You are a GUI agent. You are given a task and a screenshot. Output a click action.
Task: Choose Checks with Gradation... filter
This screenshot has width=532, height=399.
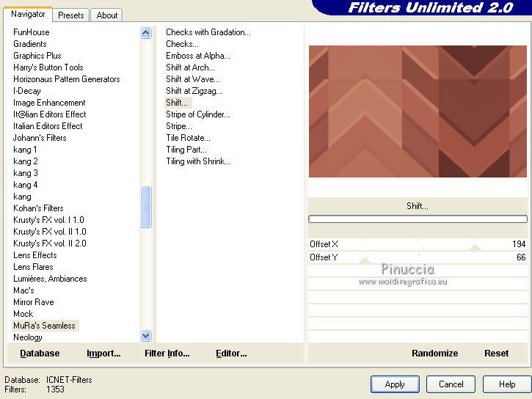(x=208, y=32)
